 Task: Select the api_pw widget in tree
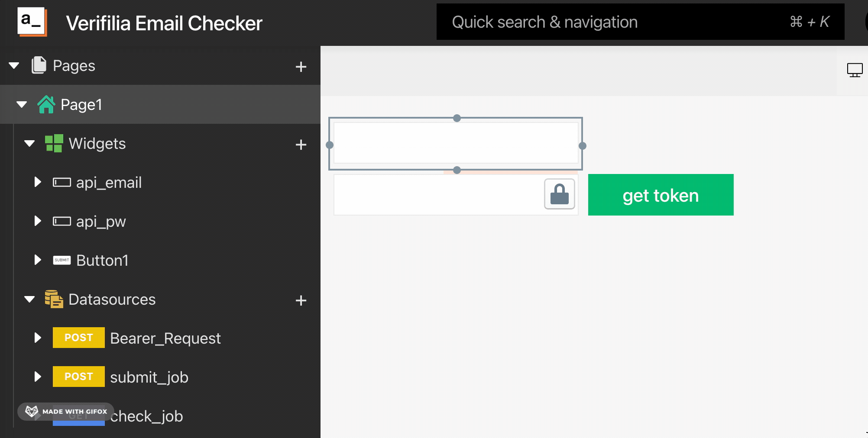(x=101, y=222)
